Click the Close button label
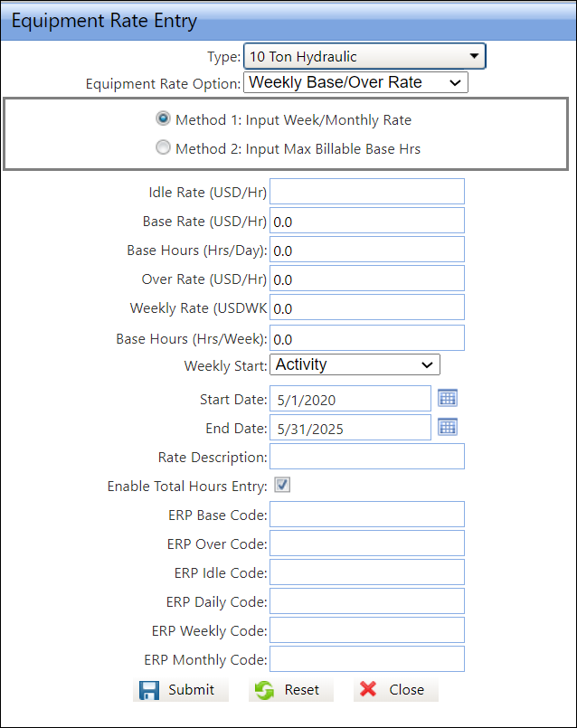The image size is (577, 728). pos(406,690)
